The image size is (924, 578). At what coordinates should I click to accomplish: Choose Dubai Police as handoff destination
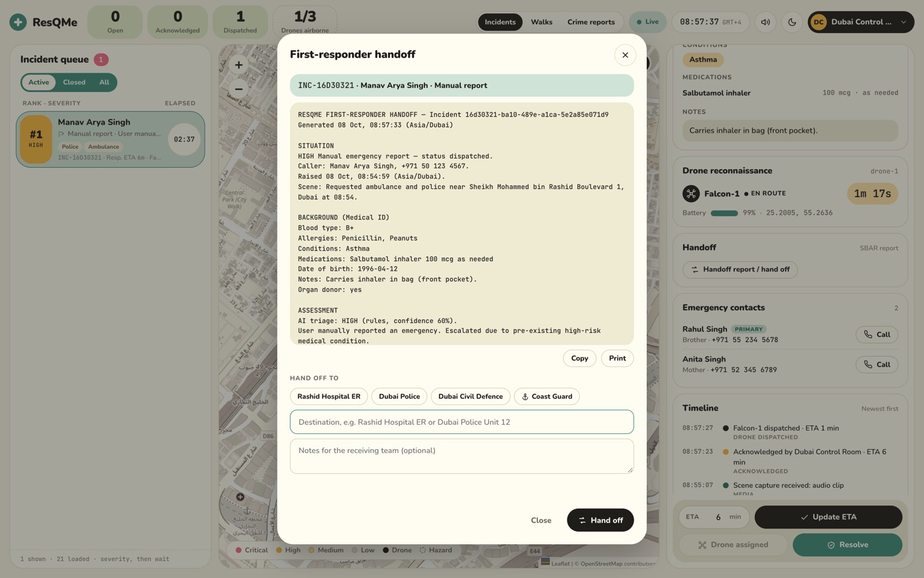[399, 396]
